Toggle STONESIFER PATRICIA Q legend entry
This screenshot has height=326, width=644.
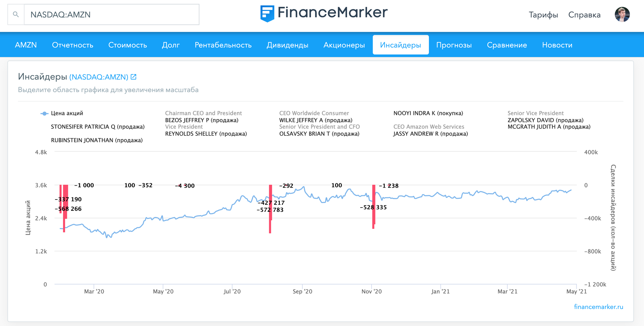pos(98,127)
